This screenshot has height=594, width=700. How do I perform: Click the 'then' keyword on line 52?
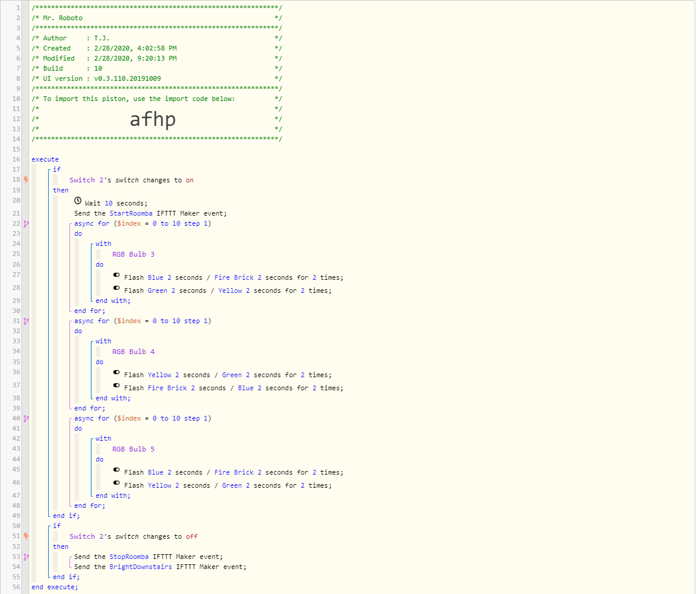[x=61, y=546]
